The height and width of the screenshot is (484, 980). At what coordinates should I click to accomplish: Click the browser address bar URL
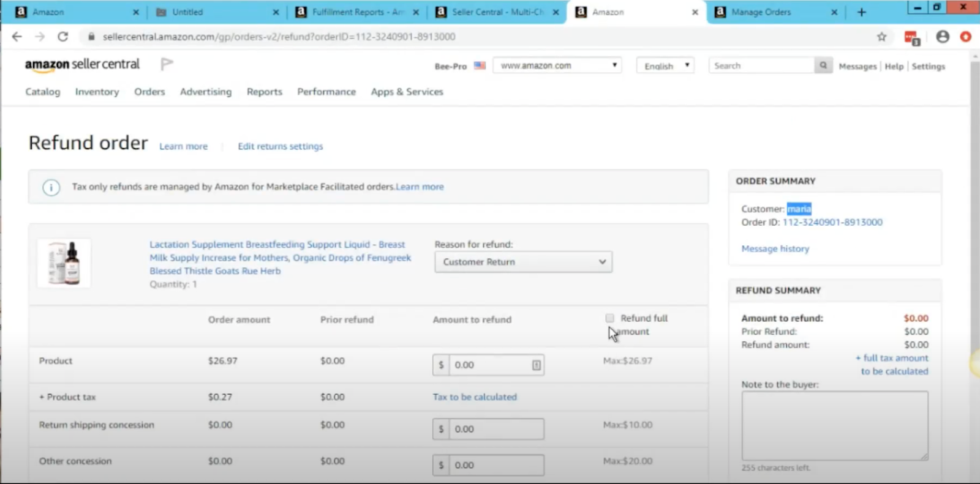pos(279,37)
